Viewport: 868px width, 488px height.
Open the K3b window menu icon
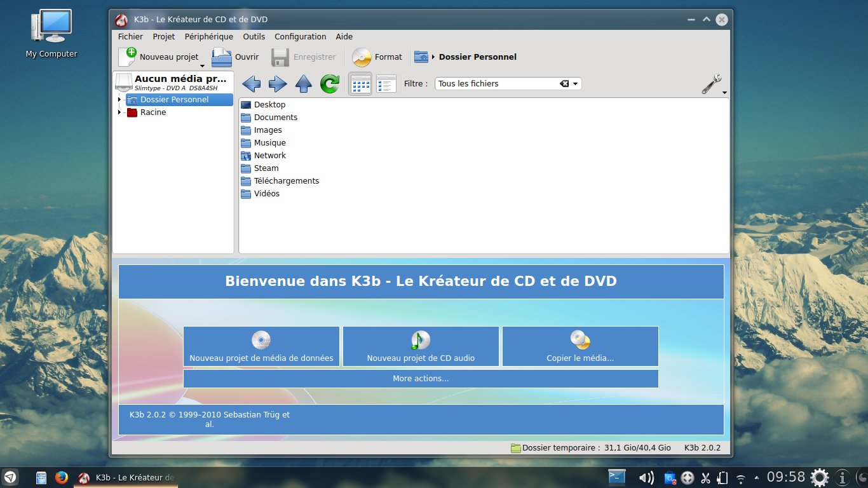122,20
